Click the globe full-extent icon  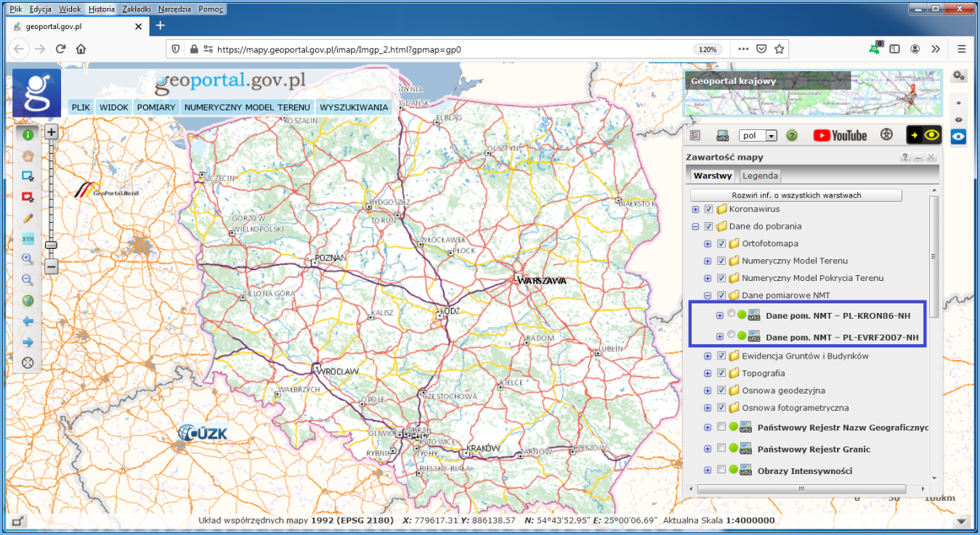(28, 301)
